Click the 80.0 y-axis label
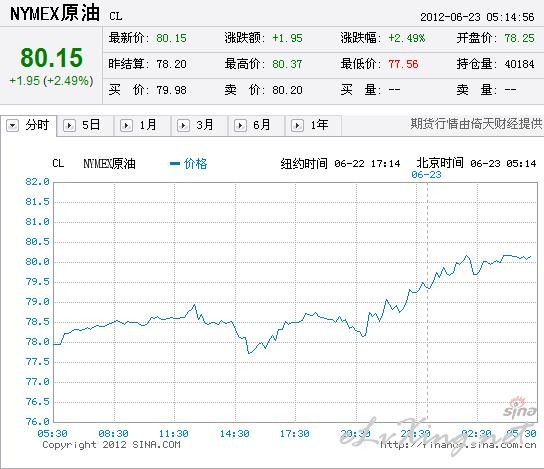The width and height of the screenshot is (544, 469). [x=37, y=262]
